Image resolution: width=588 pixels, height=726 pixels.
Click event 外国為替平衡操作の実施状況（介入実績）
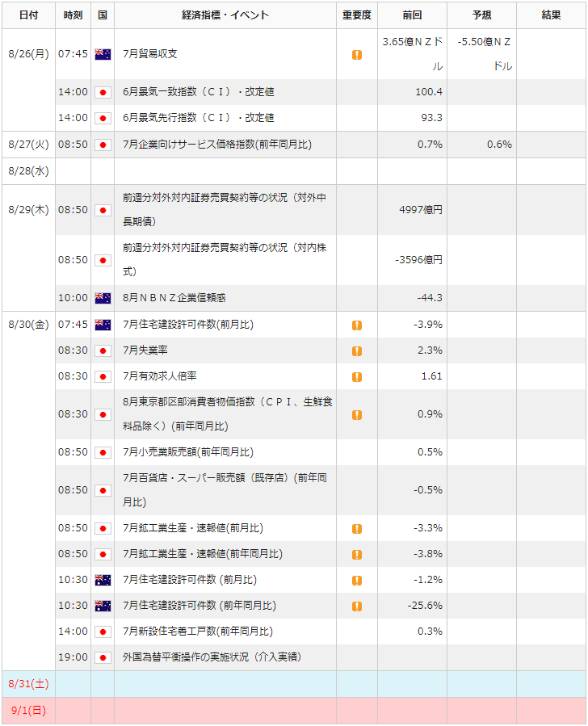coord(212,657)
